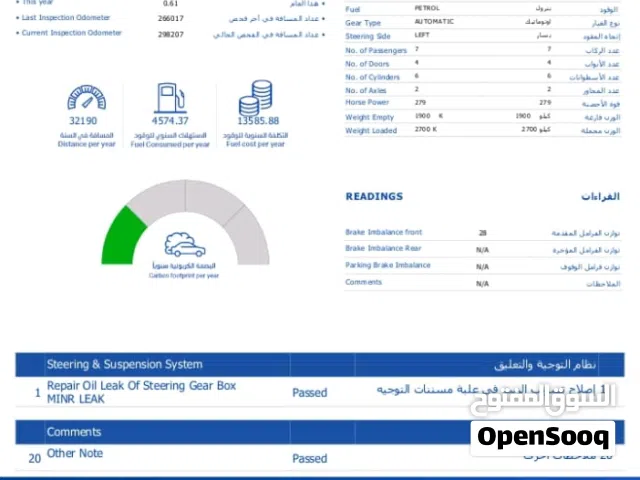Screen dimensions: 640x480
Task: Click the PETROL fuel value
Action: [427, 8]
